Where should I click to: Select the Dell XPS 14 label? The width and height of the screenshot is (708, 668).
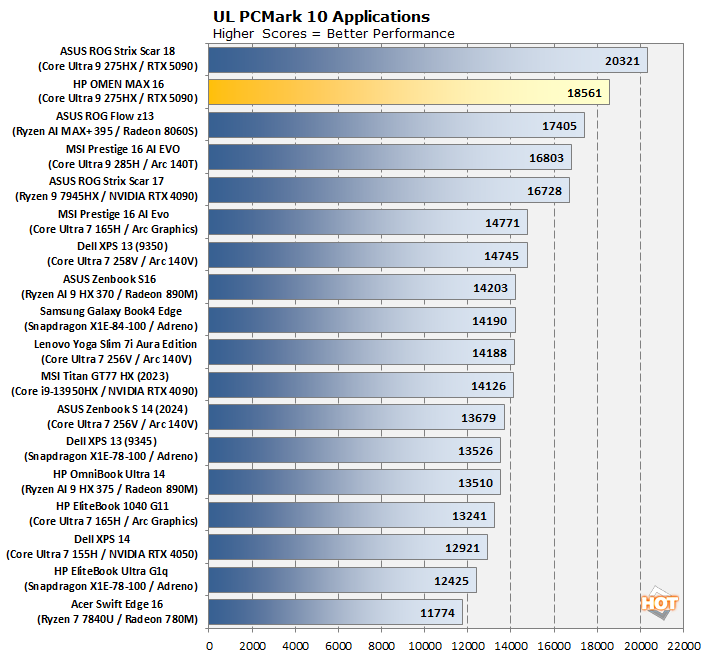coord(102,547)
